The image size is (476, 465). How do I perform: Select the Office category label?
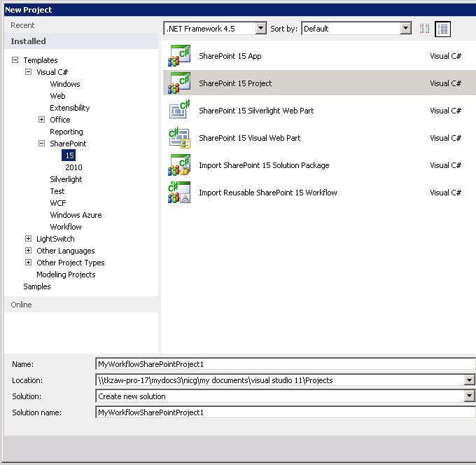(x=59, y=119)
